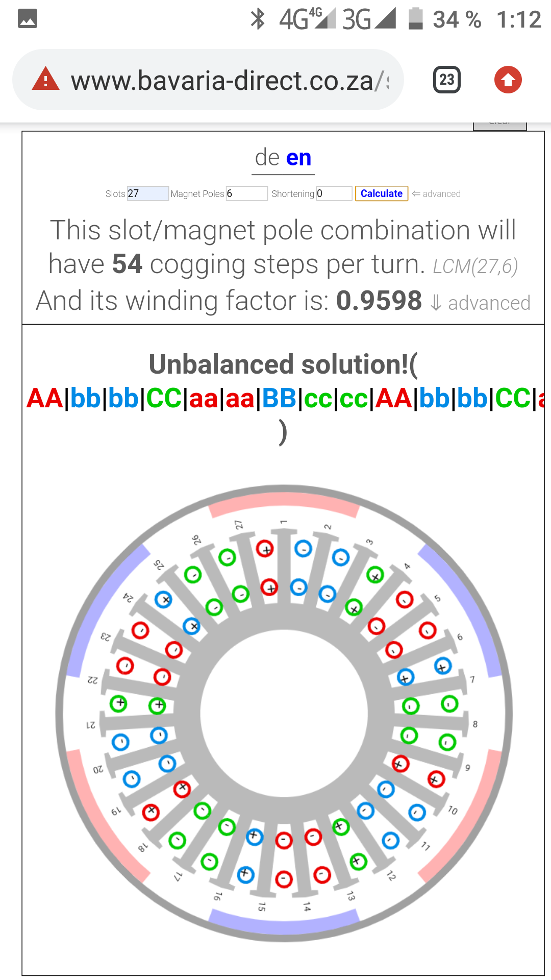The height and width of the screenshot is (980, 551).
Task: Tap the browser address bar URL
Action: tap(230, 81)
